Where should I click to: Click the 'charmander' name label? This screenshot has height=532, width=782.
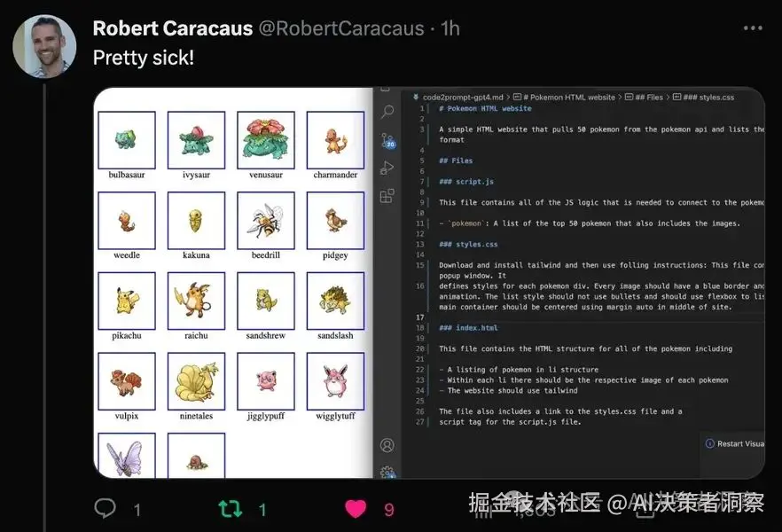point(335,175)
